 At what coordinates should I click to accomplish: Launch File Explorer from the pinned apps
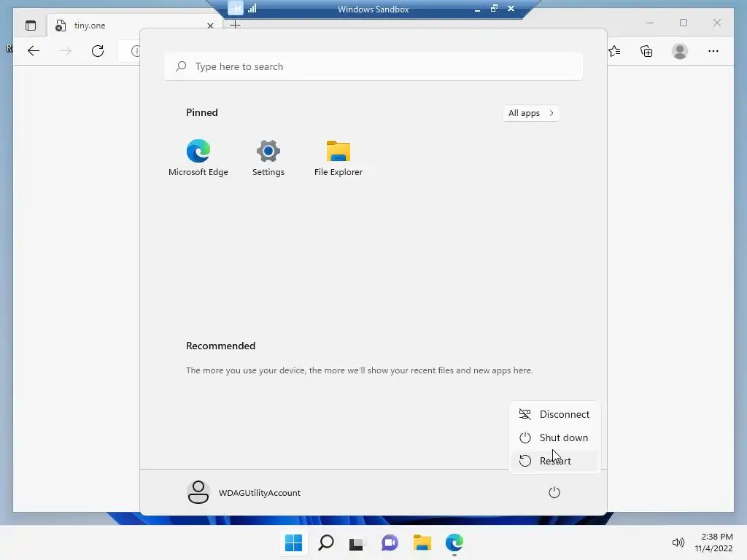click(338, 157)
